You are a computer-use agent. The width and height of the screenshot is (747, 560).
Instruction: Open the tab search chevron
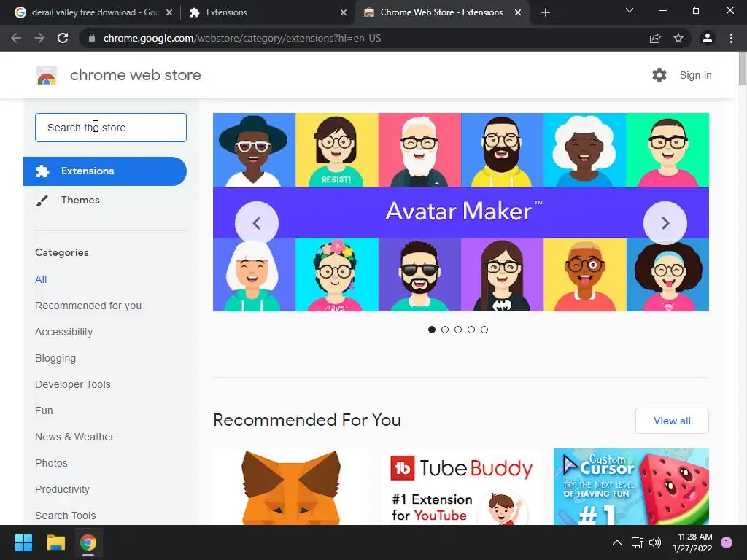pyautogui.click(x=630, y=10)
